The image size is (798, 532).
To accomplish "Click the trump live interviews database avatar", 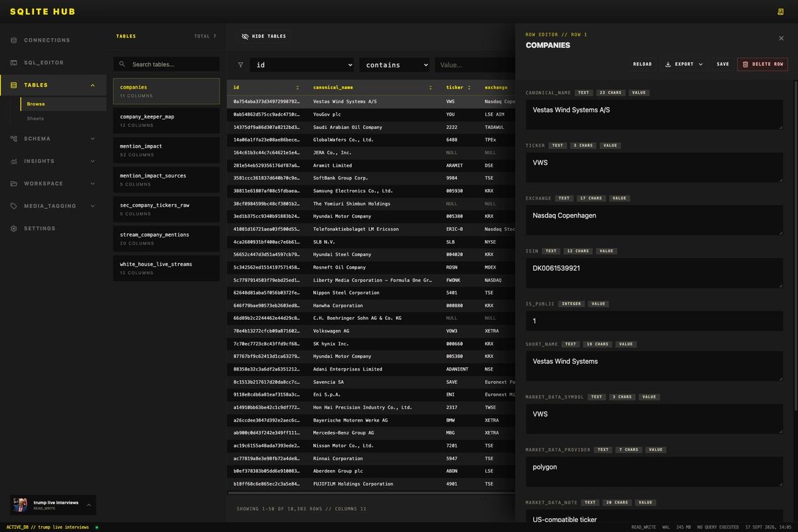I will [x=21, y=505].
